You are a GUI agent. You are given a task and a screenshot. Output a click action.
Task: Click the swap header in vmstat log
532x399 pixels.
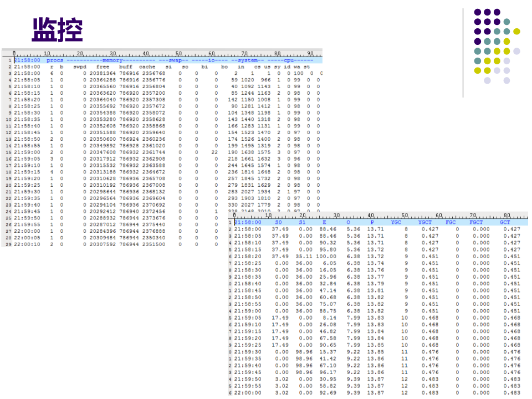pyautogui.click(x=175, y=60)
